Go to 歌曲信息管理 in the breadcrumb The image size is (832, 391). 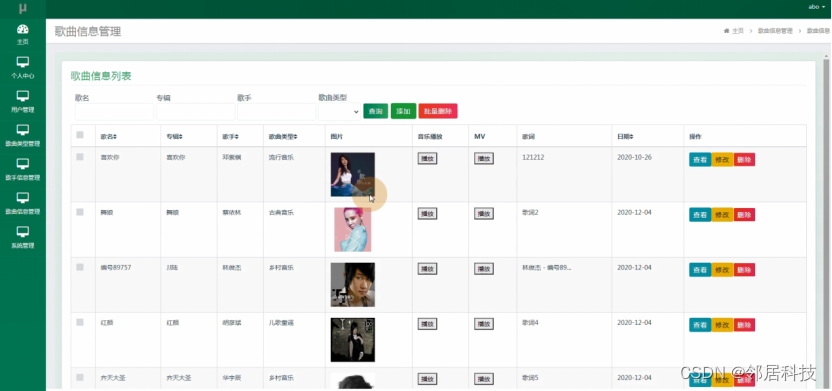[x=775, y=31]
